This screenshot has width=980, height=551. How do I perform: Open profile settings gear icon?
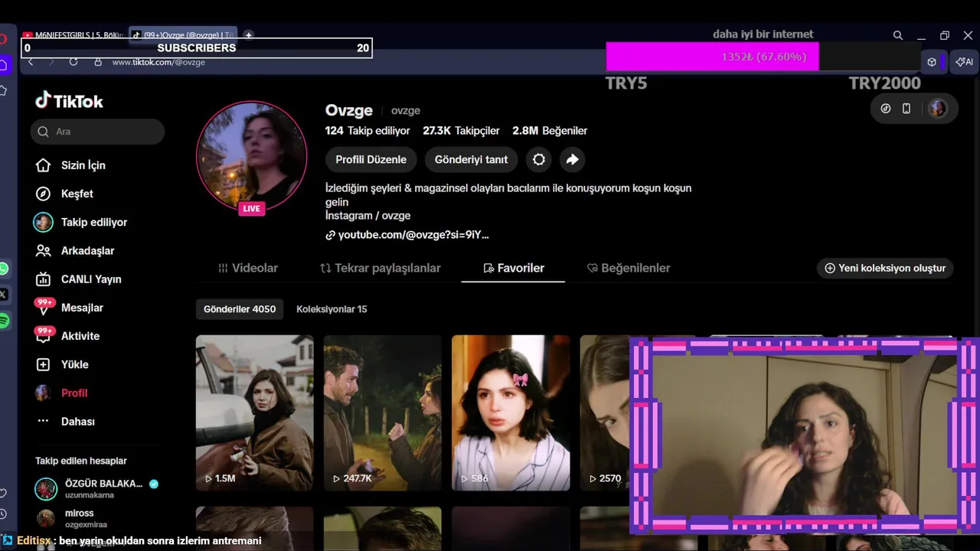point(539,159)
